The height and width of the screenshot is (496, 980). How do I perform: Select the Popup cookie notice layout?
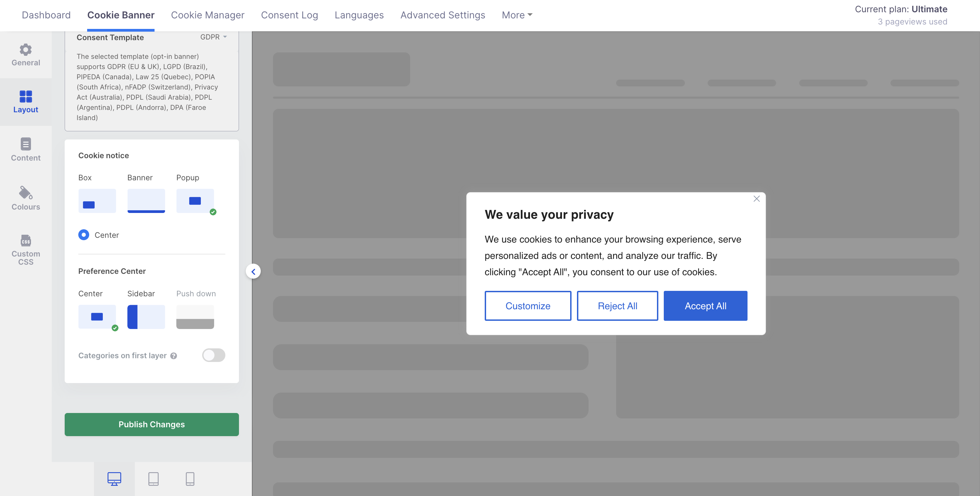[195, 201]
